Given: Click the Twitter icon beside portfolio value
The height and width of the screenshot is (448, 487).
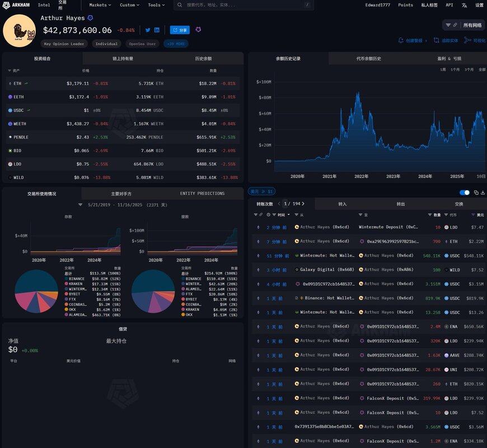Looking at the screenshot, I should coord(148,30).
